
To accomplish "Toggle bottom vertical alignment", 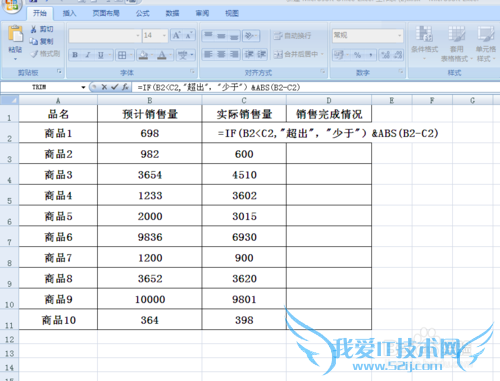I will point(234,35).
